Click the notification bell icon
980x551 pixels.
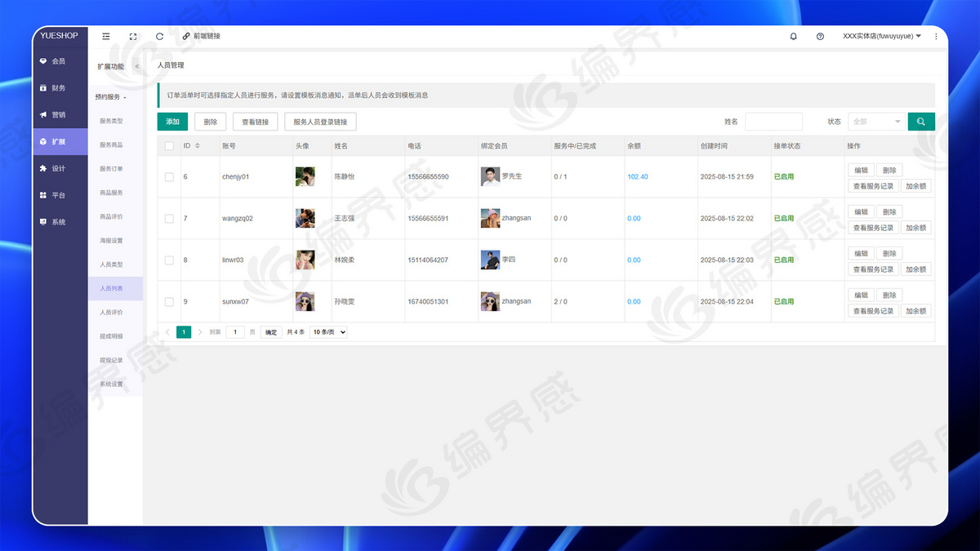(x=793, y=36)
